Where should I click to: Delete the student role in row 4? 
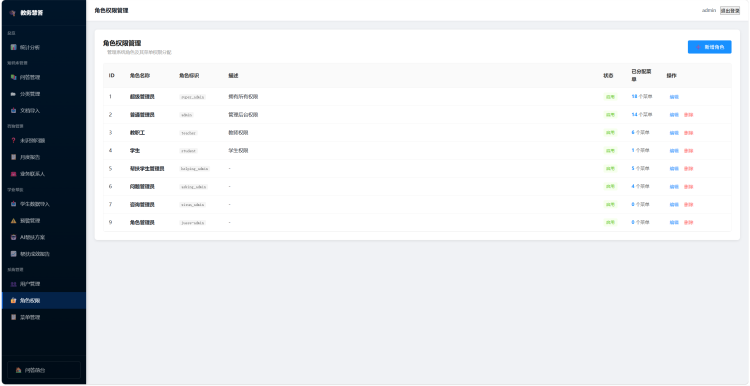688,151
